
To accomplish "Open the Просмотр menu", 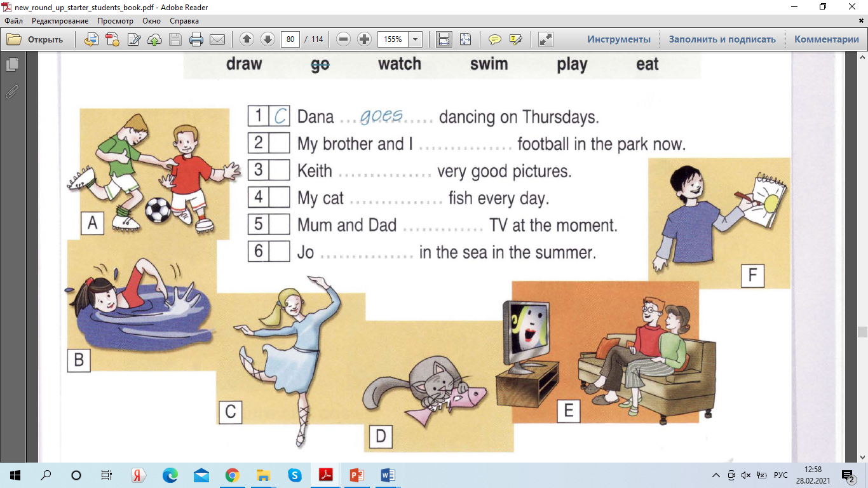I will tap(115, 21).
